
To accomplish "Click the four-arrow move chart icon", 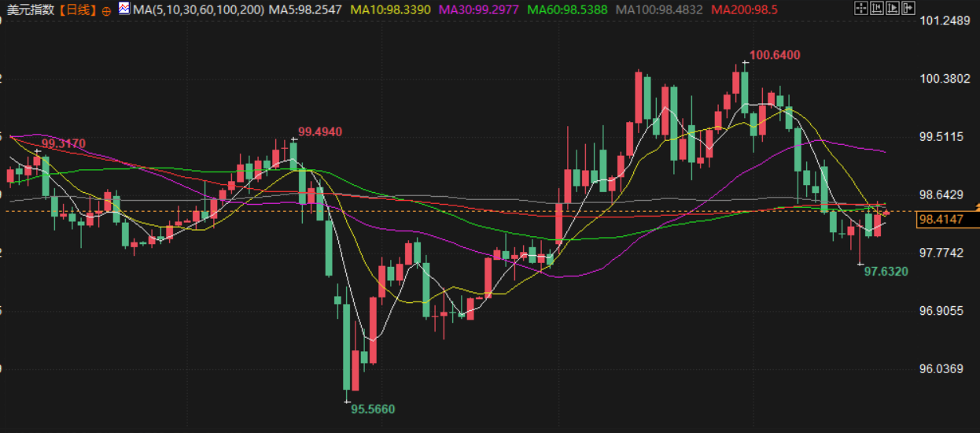I will pyautogui.click(x=861, y=8).
